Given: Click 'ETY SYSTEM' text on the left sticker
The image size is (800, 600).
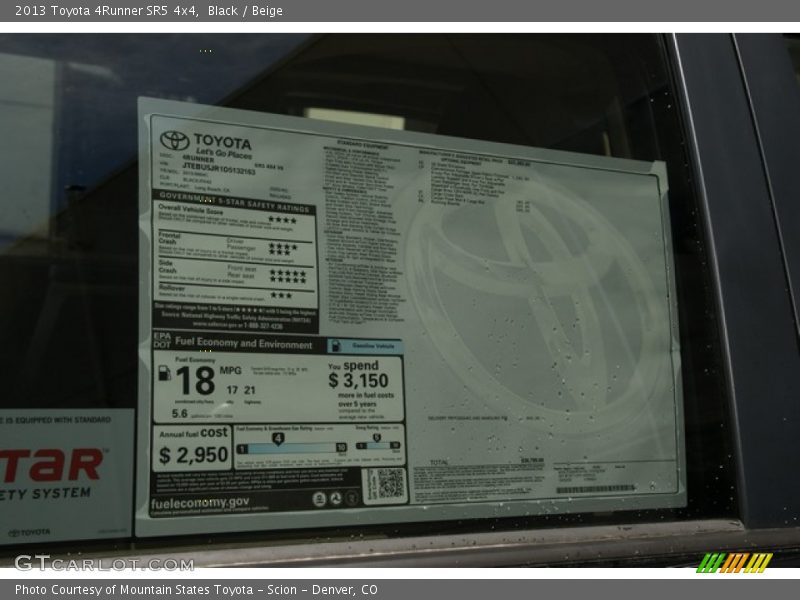Looking at the screenshot, I should (x=45, y=494).
